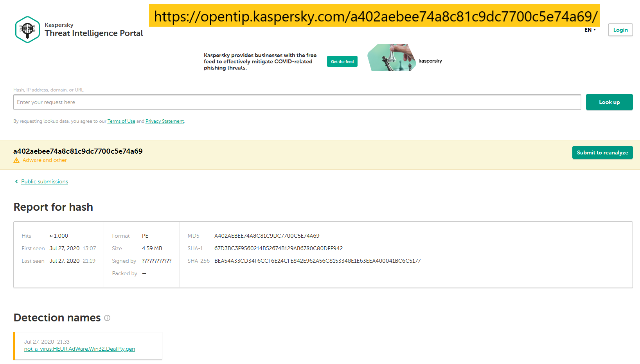
Task: Click Submit to reanalyze button
Action: tap(602, 152)
